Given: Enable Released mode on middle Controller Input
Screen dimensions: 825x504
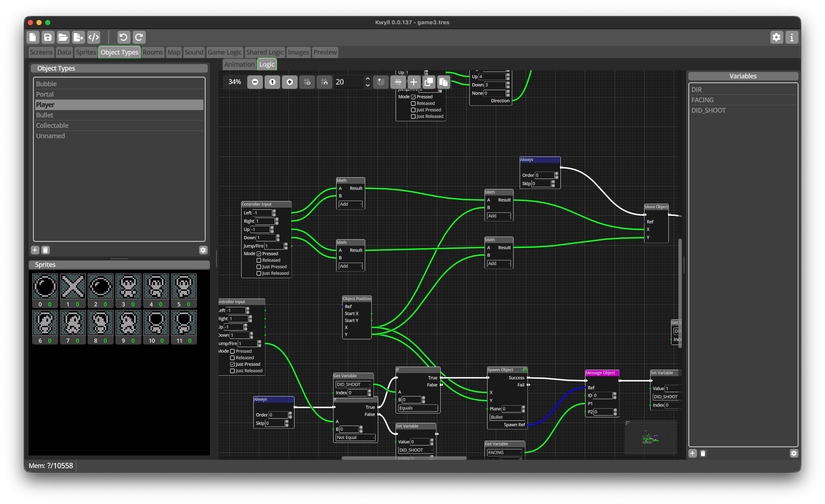Looking at the screenshot, I should (259, 260).
